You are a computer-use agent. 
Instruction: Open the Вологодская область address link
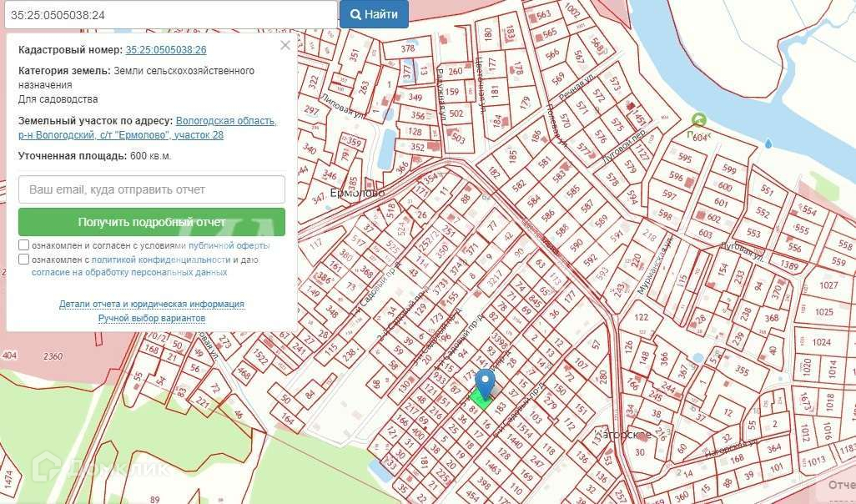[225, 121]
